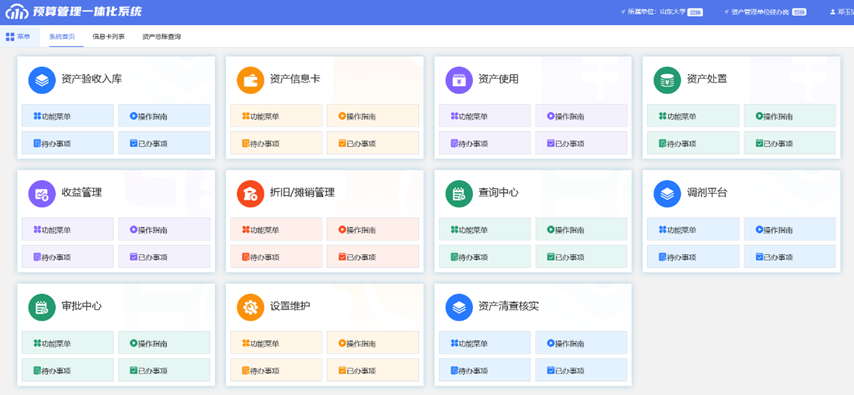This screenshot has width=854, height=395.
Task: Click the 资产清查核实 blue layers icon
Action: pyautogui.click(x=459, y=307)
